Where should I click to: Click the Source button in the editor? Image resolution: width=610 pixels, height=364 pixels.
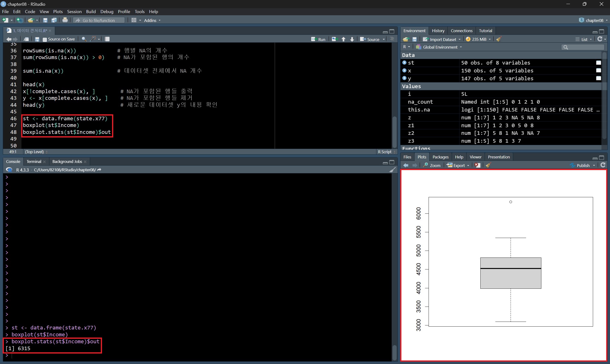370,39
